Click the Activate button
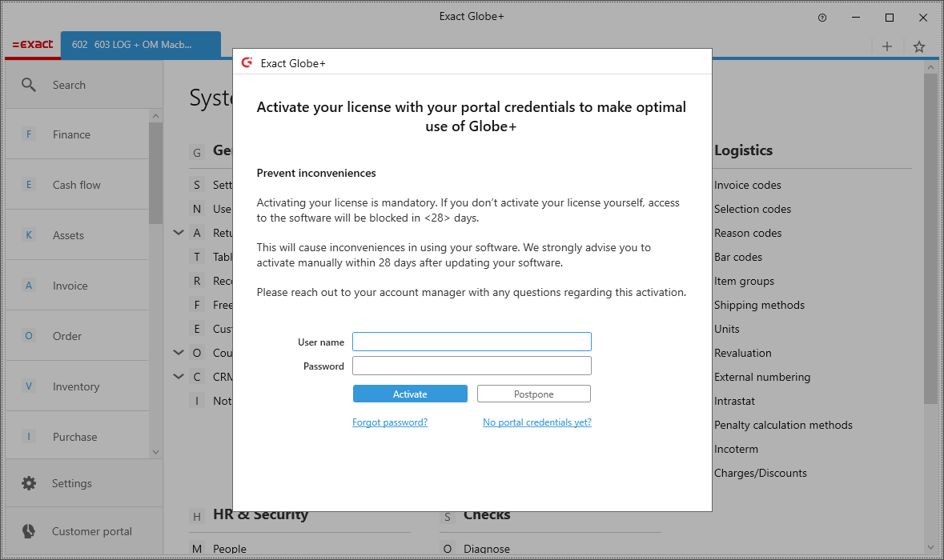The height and width of the screenshot is (560, 944). [410, 394]
